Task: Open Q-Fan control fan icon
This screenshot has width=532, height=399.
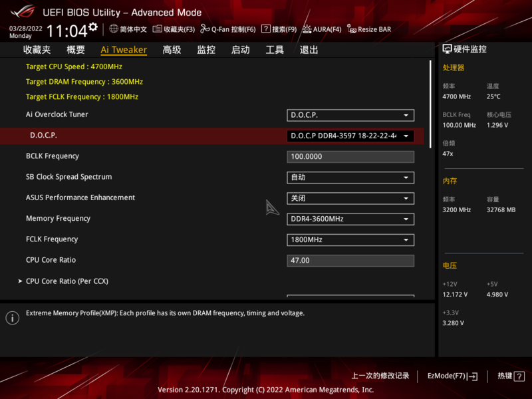Action: click(x=205, y=29)
